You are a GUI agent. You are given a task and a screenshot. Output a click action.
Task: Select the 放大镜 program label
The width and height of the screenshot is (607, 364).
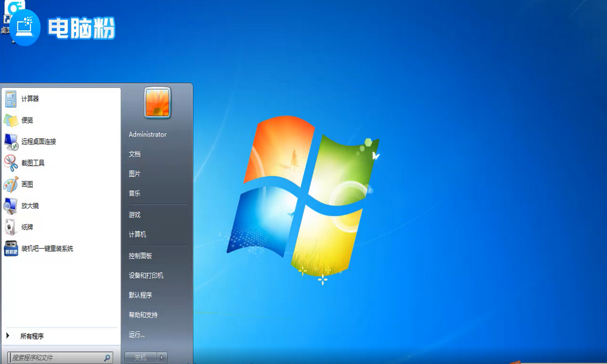[30, 206]
